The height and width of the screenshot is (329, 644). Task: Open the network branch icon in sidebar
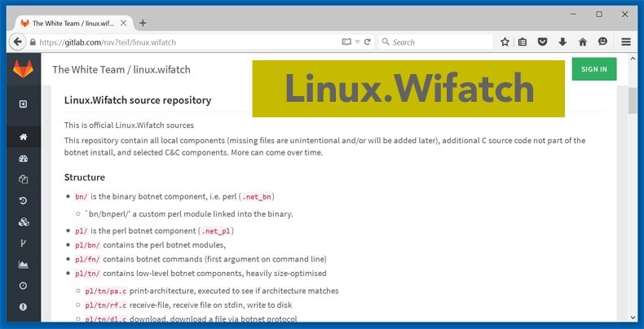(x=24, y=243)
